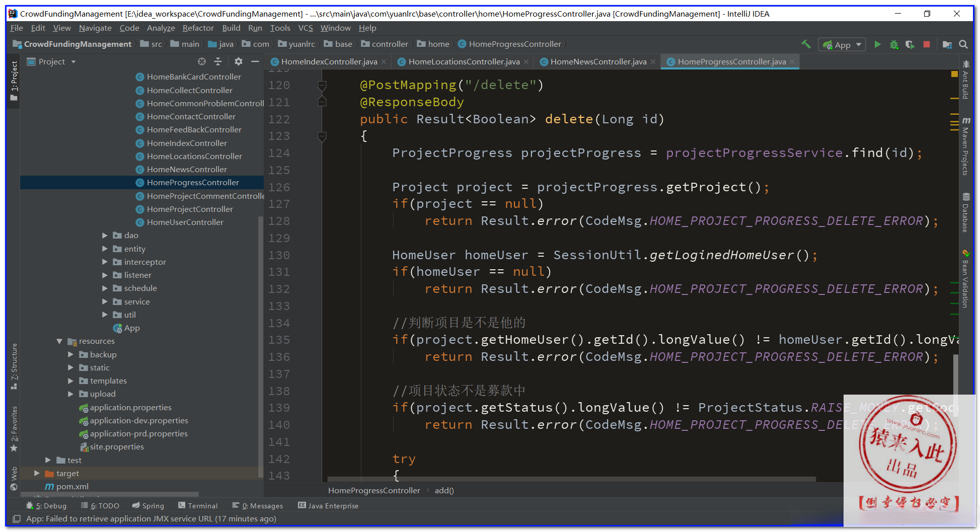Collapse all nodes in the Project tree
Image resolution: width=980 pixels, height=532 pixels.
click(x=218, y=61)
